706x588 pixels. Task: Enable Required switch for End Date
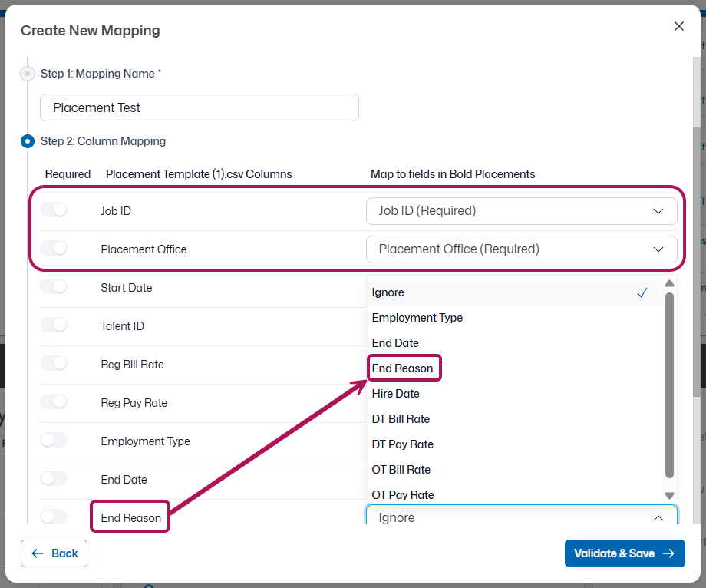click(x=54, y=478)
